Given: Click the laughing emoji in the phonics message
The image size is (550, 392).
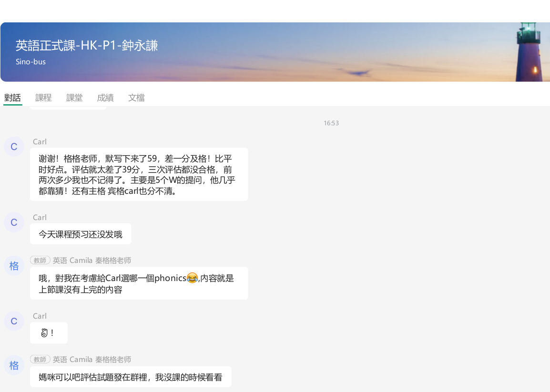Looking at the screenshot, I should click(192, 278).
